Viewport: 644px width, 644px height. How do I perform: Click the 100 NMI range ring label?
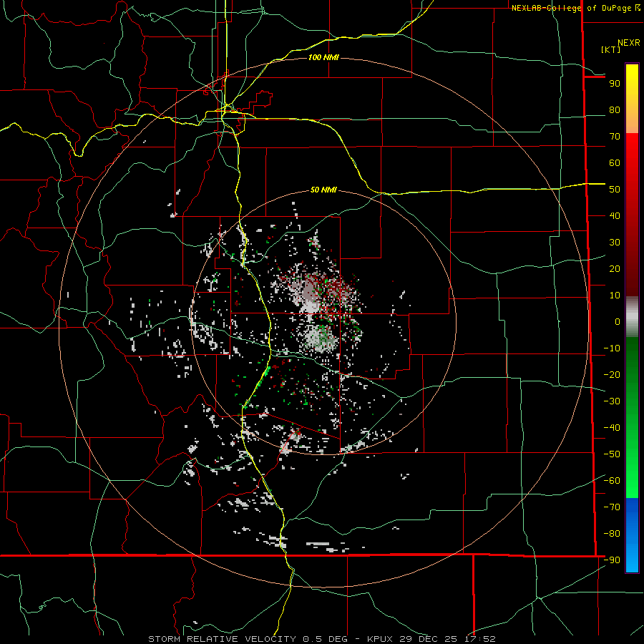point(323,57)
